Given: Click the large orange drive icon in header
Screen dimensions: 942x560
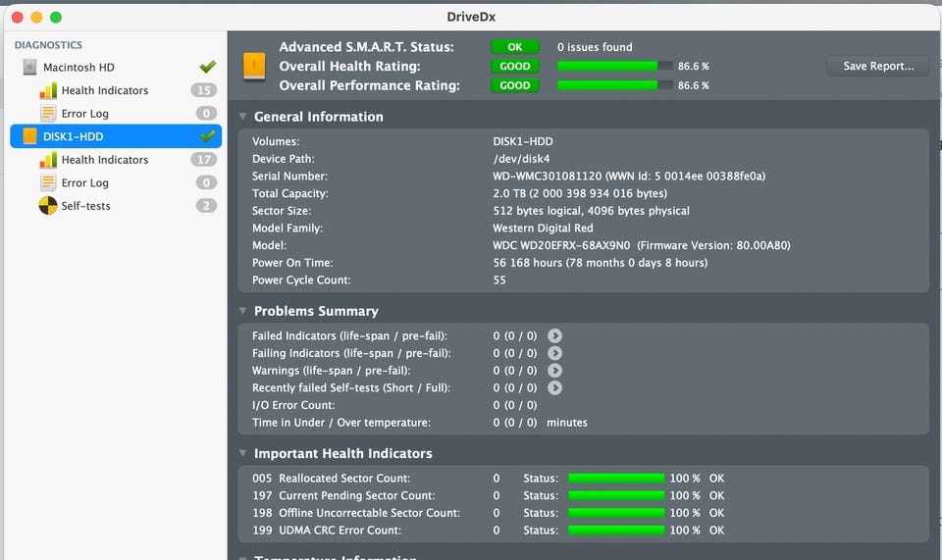Looking at the screenshot, I should [254, 66].
